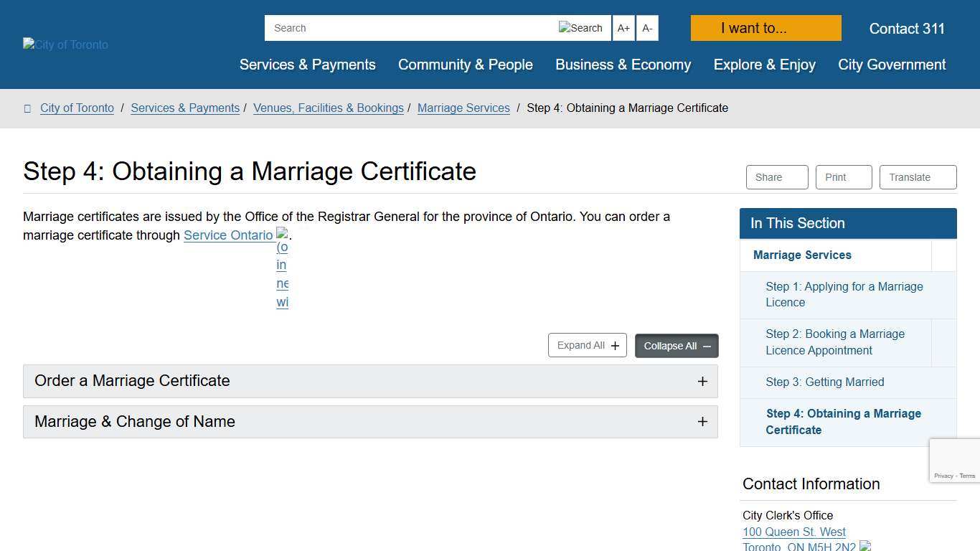Open the Contact 311 page
980x551 pixels.
[907, 29]
